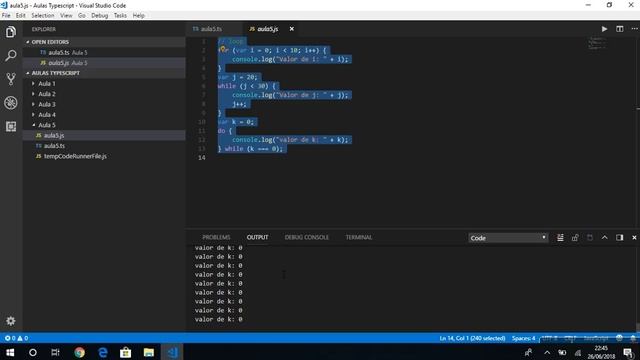The width and height of the screenshot is (640, 360).
Task: Close the aula5.js editor tab
Action: (291, 29)
